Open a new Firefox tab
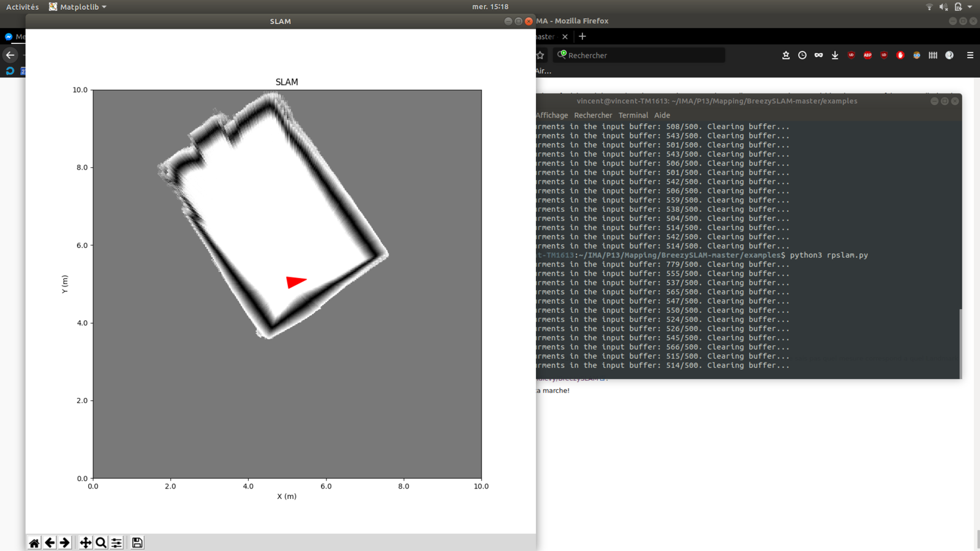Image resolution: width=980 pixels, height=551 pixels. [x=582, y=37]
